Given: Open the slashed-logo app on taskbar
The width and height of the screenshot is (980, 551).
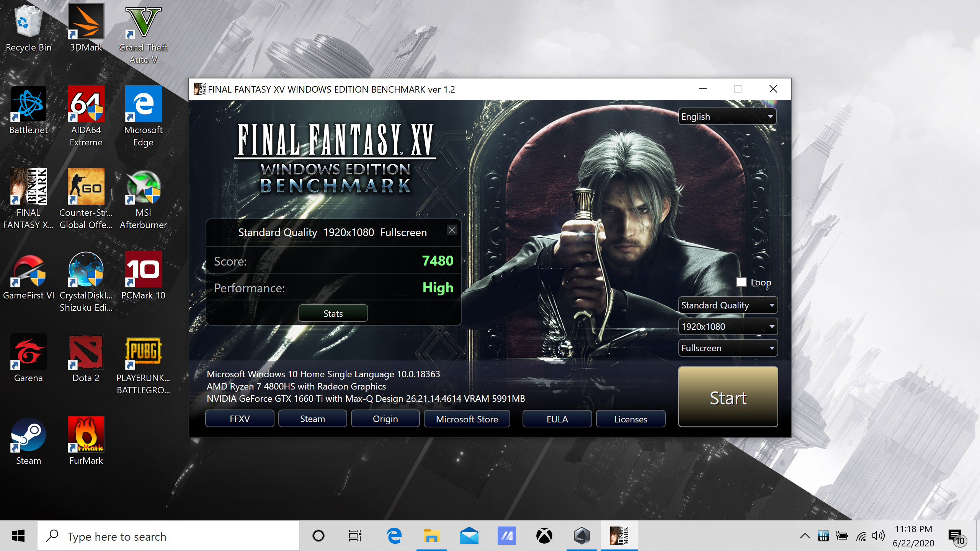Looking at the screenshot, I should coord(506,536).
